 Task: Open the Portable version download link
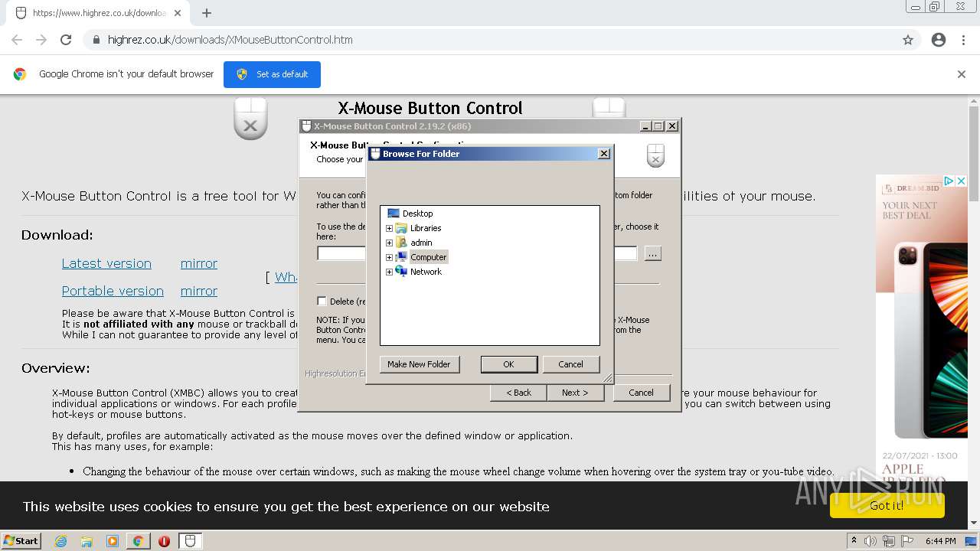[x=113, y=291]
